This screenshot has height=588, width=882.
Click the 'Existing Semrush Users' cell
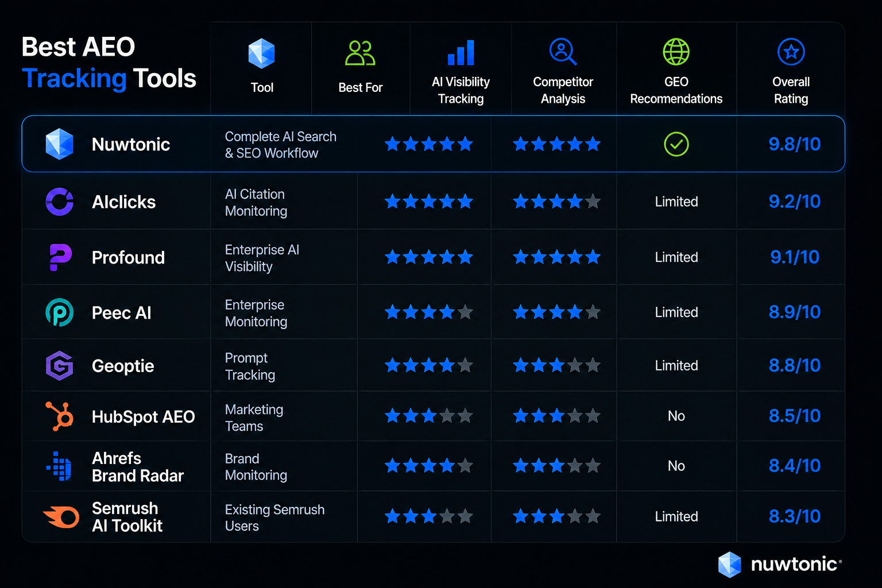(274, 518)
